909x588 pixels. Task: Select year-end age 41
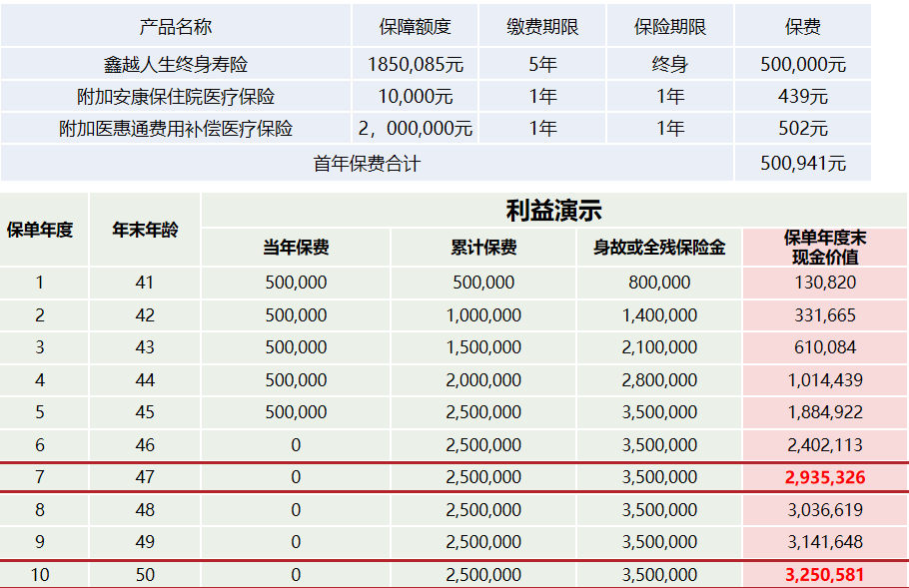[x=145, y=283]
